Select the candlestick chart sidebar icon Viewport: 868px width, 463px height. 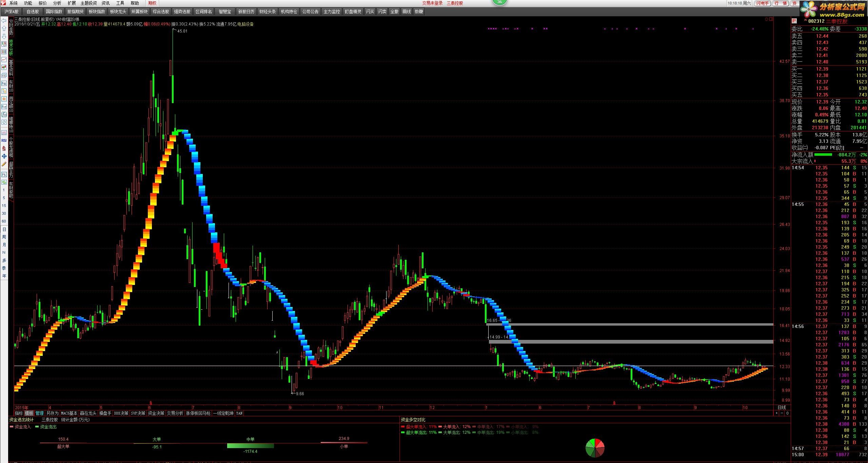click(x=4, y=67)
